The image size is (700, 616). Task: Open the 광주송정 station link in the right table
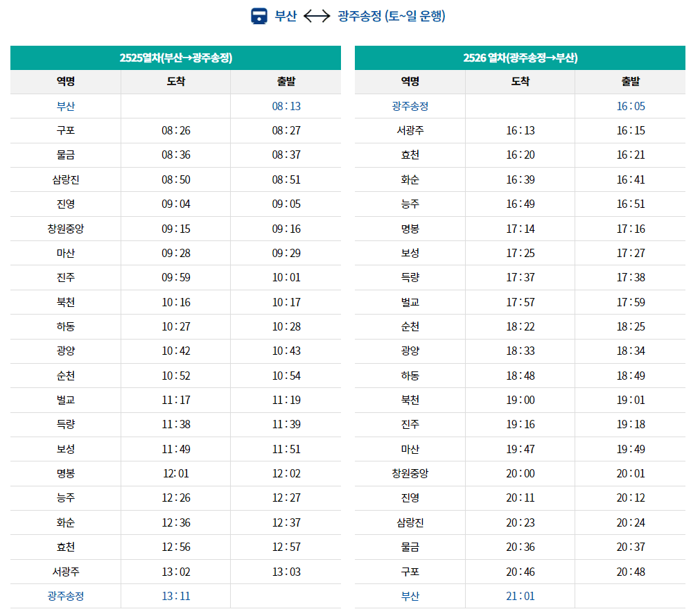coord(410,105)
